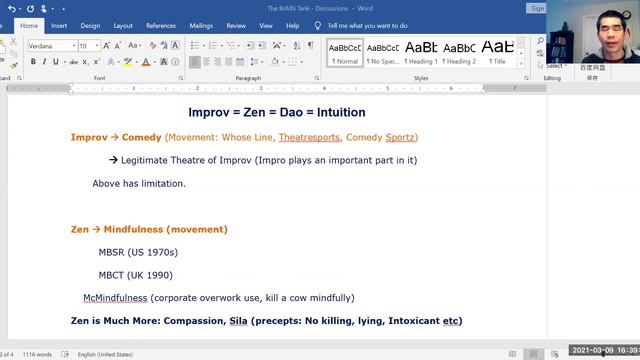Open the Change Case Aa dropdown
This screenshot has width=640, height=360.
135,46
